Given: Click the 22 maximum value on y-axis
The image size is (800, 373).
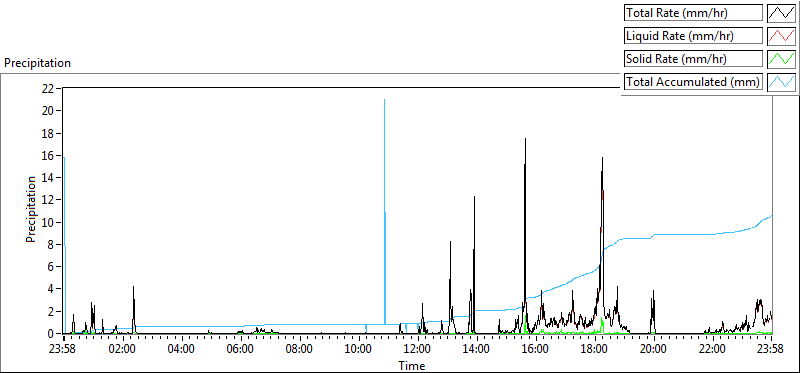Looking at the screenshot, I should click(x=48, y=88).
